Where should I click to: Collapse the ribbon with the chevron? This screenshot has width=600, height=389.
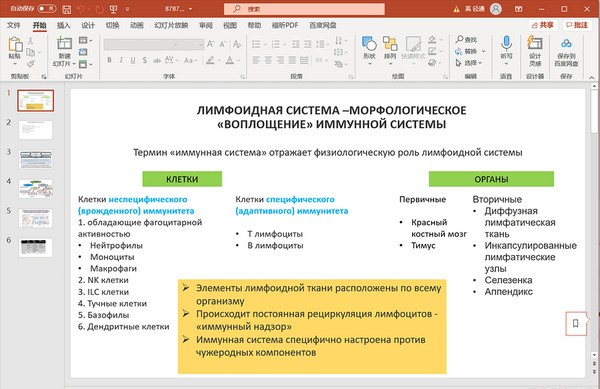592,77
